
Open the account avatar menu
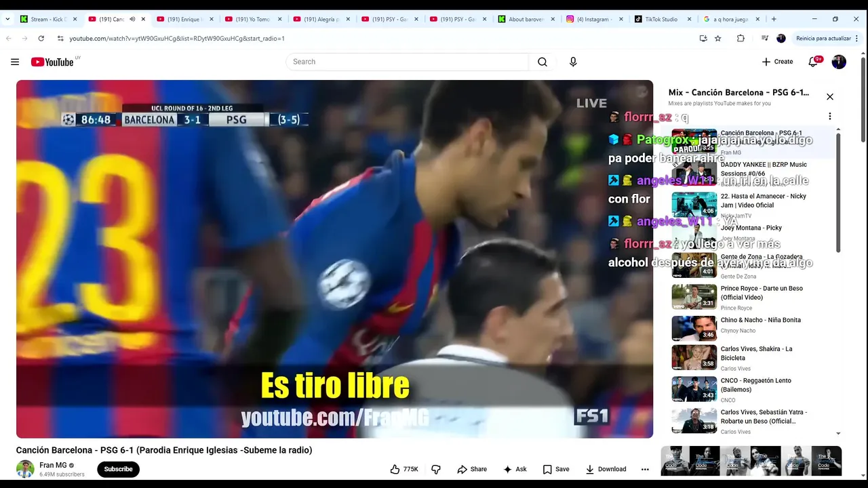coord(839,62)
